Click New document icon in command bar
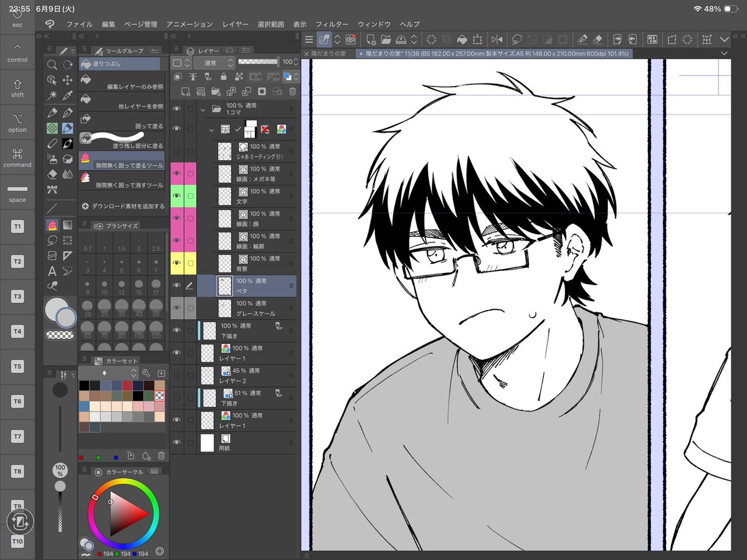Viewport: 747px width, 560px height. point(370,39)
